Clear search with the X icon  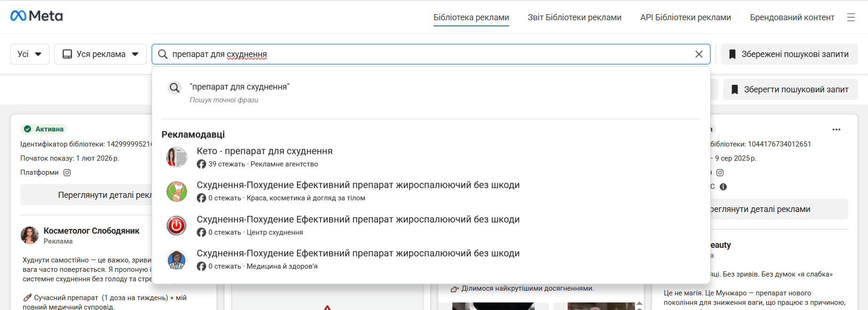pyautogui.click(x=699, y=54)
